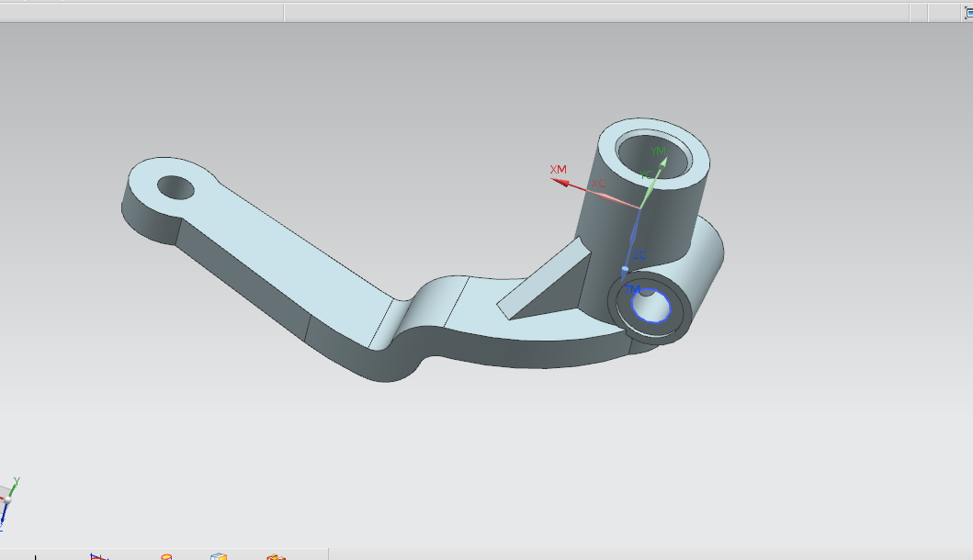Screen dimensions: 973x560
Task: Select the highlighted blue circular edge
Action: tap(651, 306)
